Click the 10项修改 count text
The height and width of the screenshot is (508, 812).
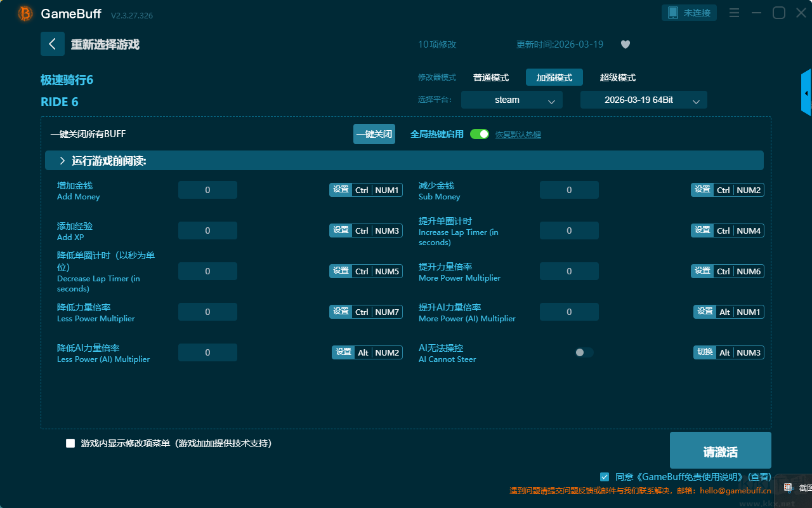pos(437,44)
